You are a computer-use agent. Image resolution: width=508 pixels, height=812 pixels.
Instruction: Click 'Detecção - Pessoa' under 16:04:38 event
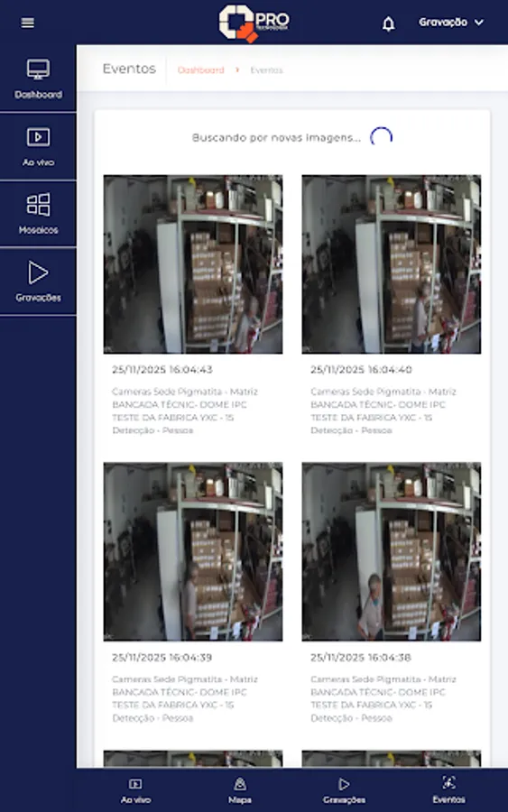(x=351, y=718)
